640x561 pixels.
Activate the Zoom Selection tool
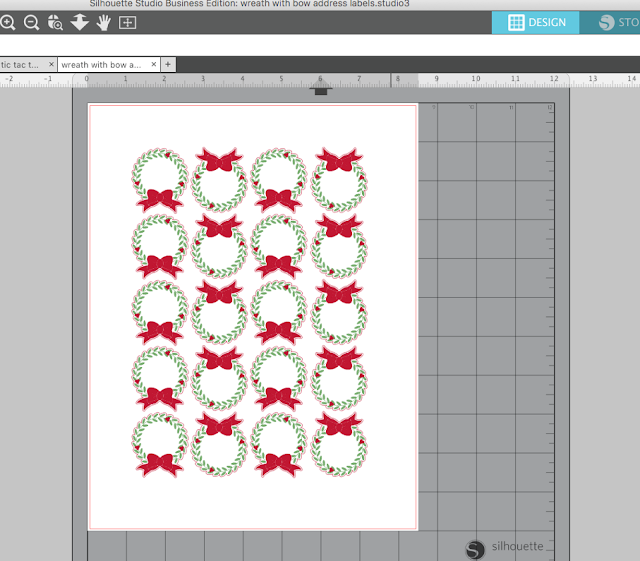(55, 22)
